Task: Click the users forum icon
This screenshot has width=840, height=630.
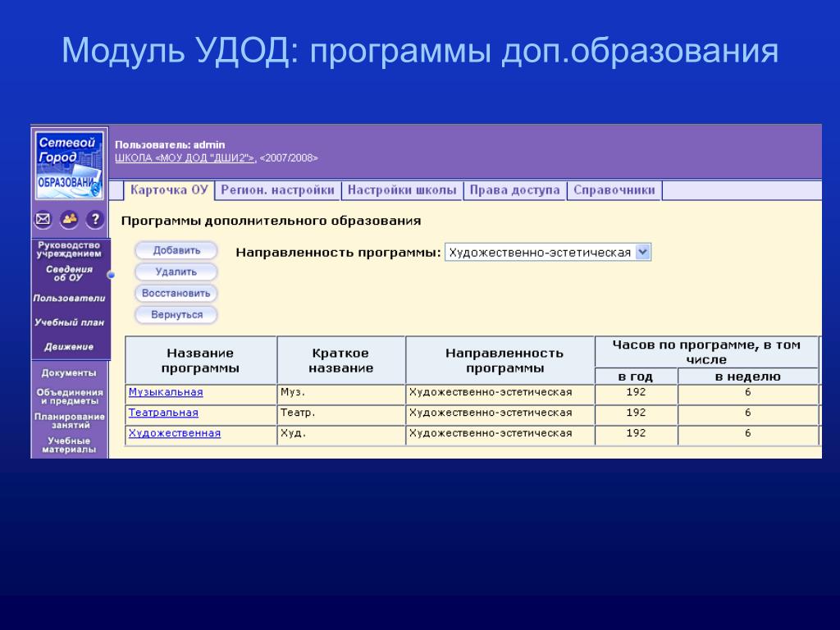Action: 69,219
